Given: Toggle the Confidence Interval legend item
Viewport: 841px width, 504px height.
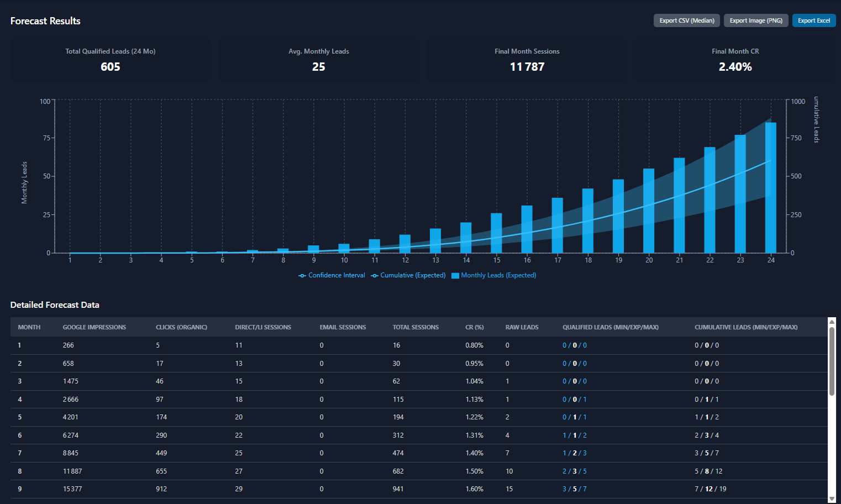Looking at the screenshot, I should coord(332,275).
